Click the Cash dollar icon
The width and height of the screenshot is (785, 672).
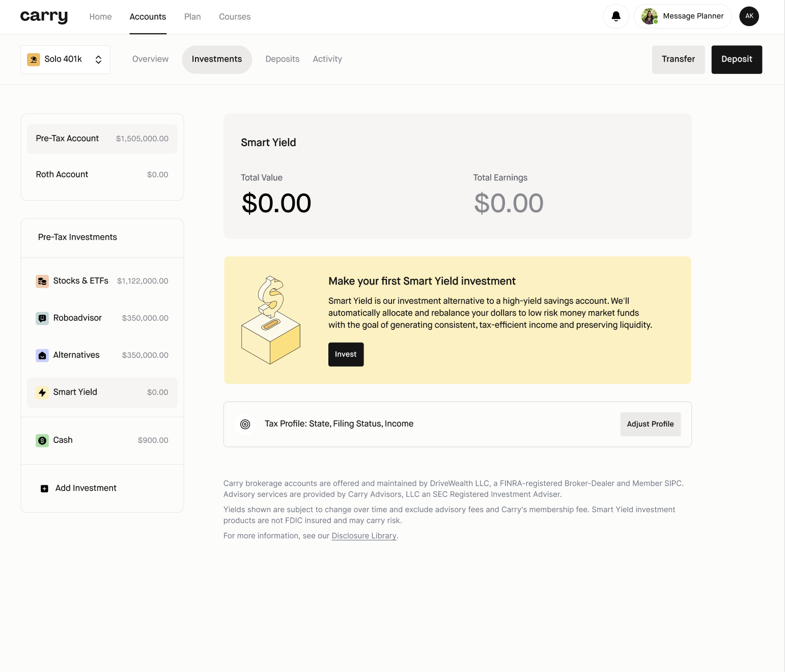pos(42,440)
